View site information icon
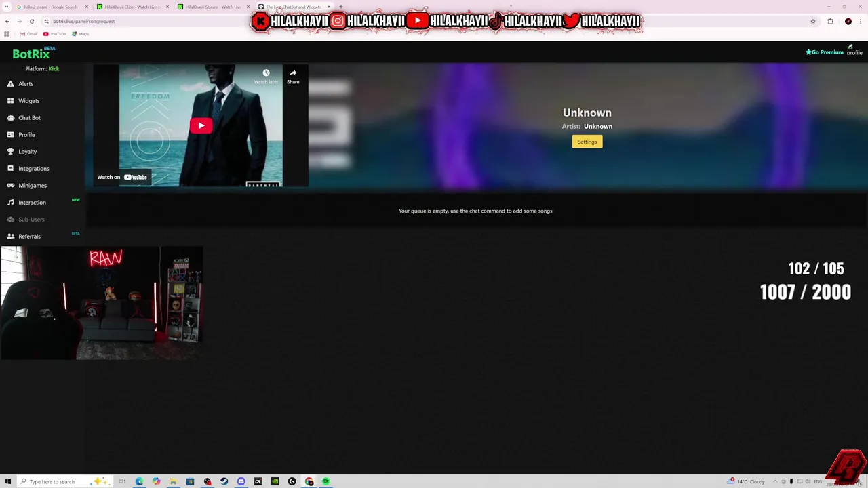 click(46, 21)
